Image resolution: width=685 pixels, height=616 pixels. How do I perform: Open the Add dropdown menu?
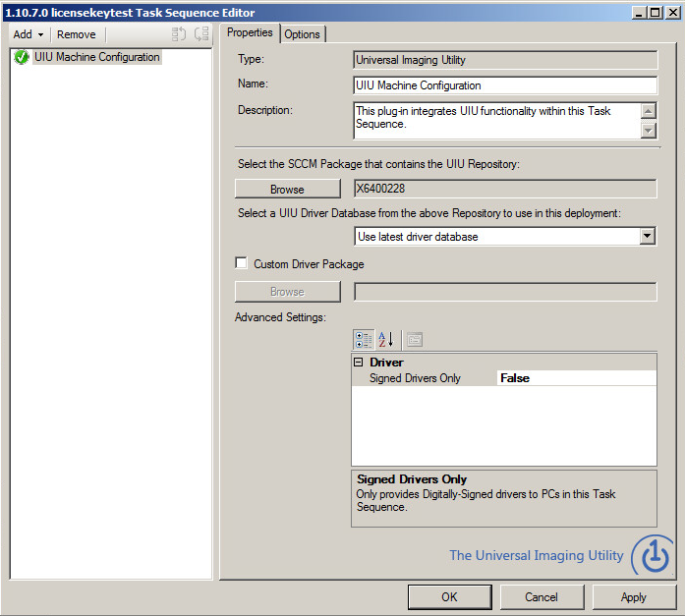pos(29,34)
